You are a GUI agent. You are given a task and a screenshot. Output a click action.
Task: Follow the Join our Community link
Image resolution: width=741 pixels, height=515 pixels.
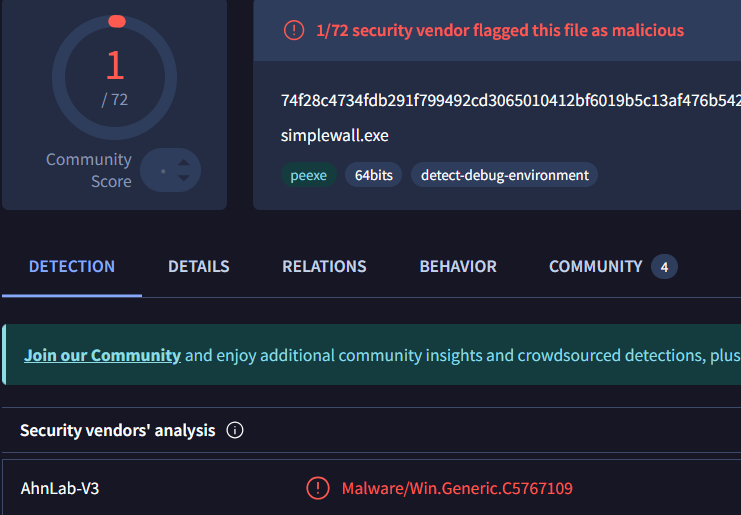103,355
